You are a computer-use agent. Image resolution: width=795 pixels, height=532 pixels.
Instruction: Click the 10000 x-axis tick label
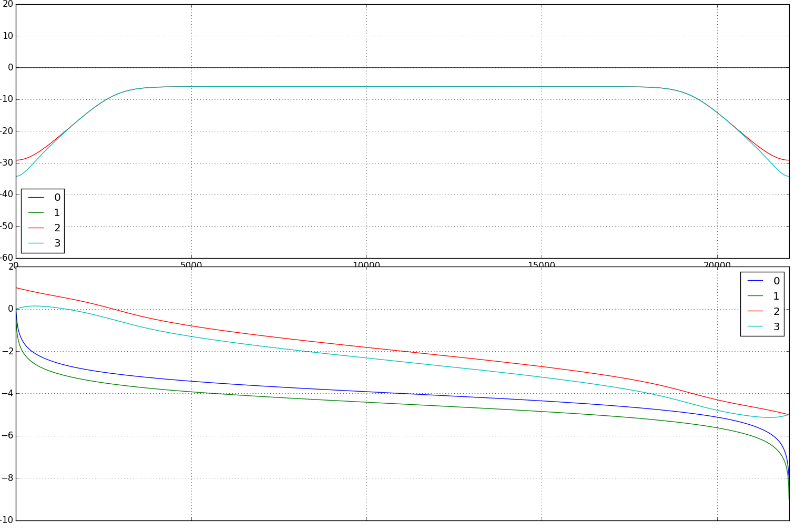[366, 264]
